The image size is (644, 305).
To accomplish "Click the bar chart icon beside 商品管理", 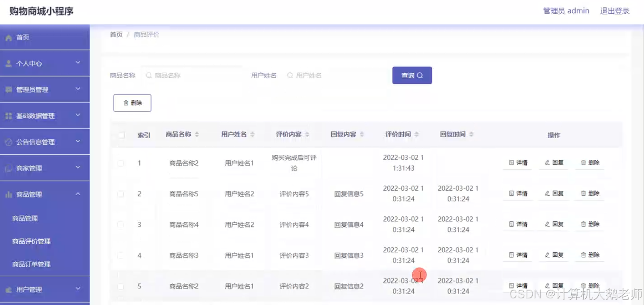I will [x=8, y=195].
